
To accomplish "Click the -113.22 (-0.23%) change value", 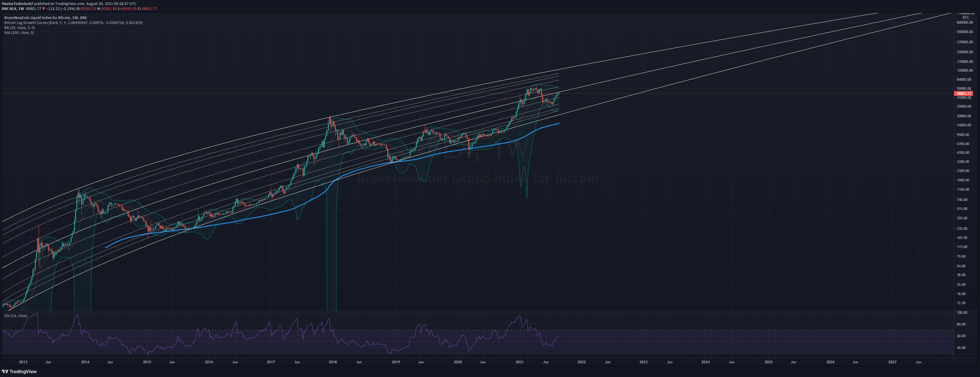I will pyautogui.click(x=61, y=8).
